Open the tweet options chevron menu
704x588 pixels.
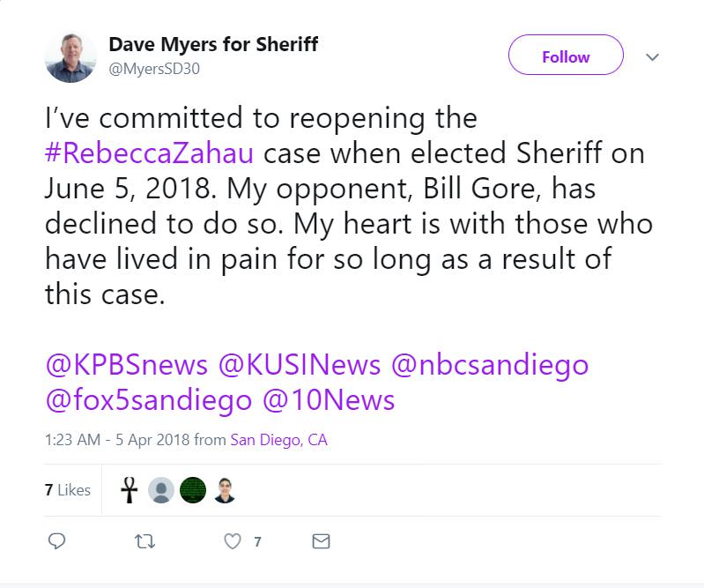pyautogui.click(x=652, y=57)
